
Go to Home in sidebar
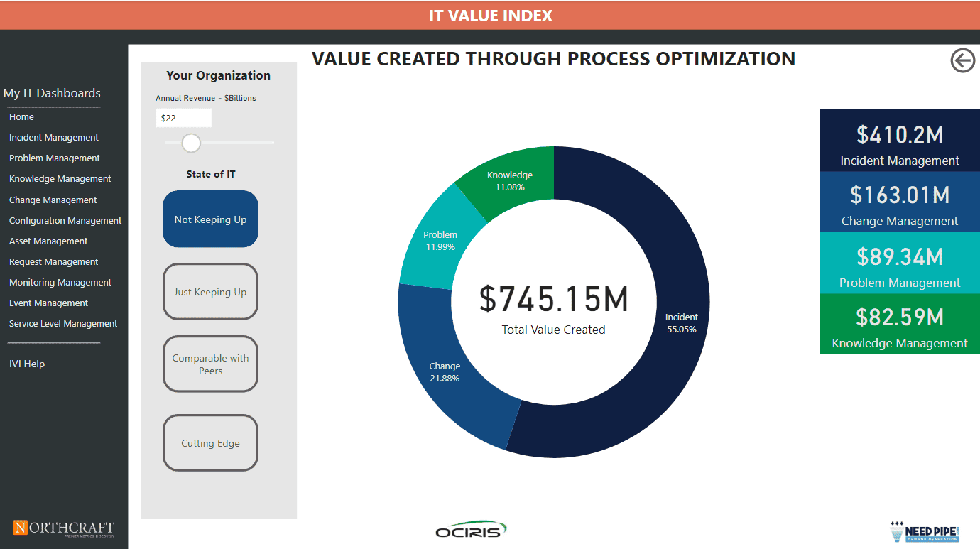point(21,117)
